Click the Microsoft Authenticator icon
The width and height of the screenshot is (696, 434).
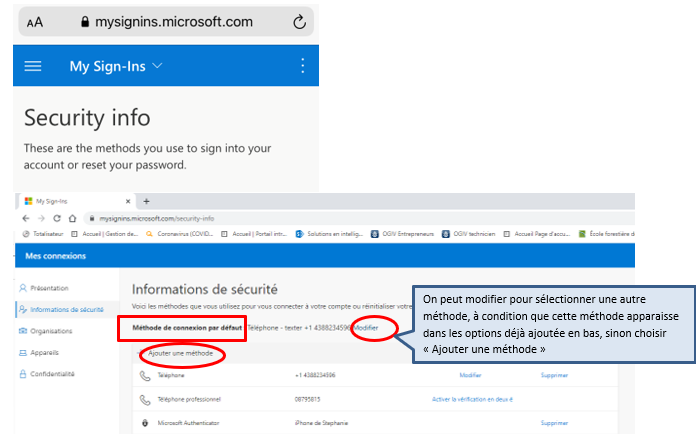point(145,423)
